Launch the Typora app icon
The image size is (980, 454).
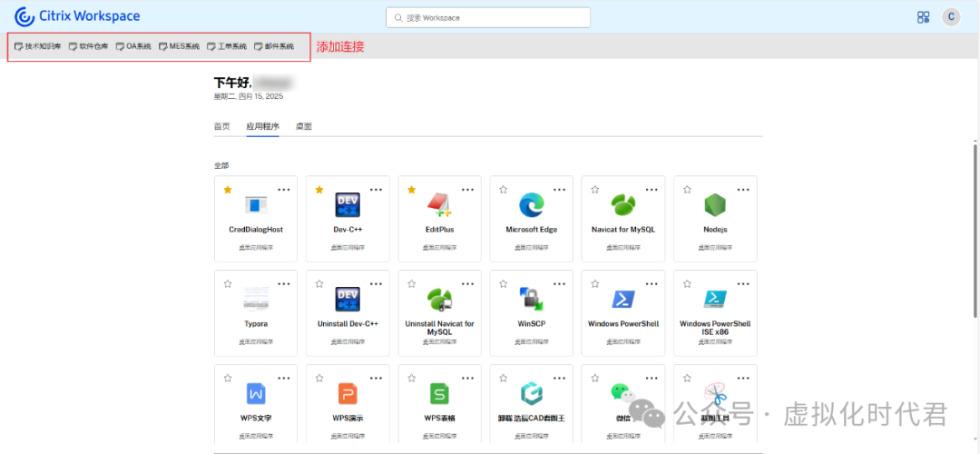tap(256, 299)
